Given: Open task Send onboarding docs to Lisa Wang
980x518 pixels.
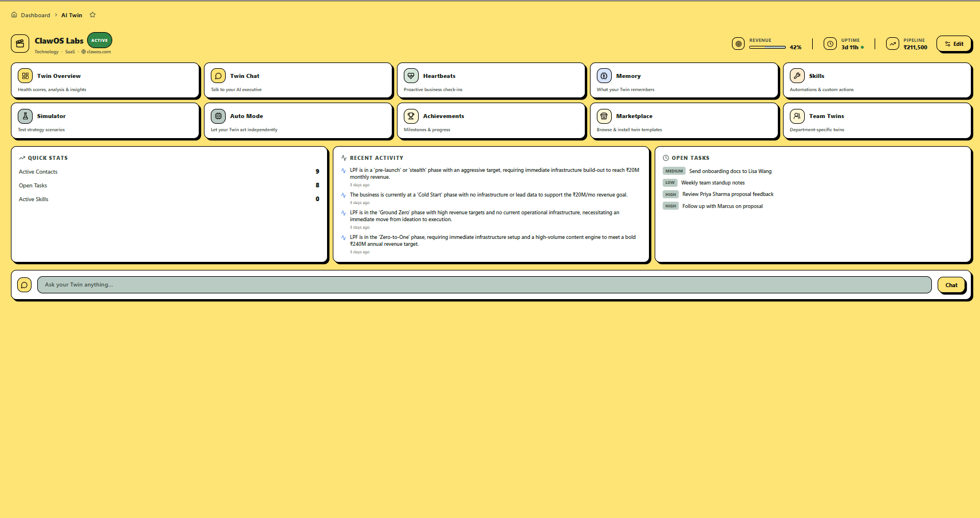Looking at the screenshot, I should pyautogui.click(x=730, y=171).
